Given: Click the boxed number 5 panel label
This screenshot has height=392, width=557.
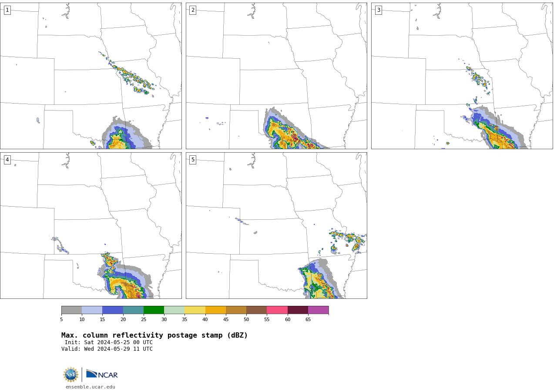Looking at the screenshot, I should tap(193, 160).
